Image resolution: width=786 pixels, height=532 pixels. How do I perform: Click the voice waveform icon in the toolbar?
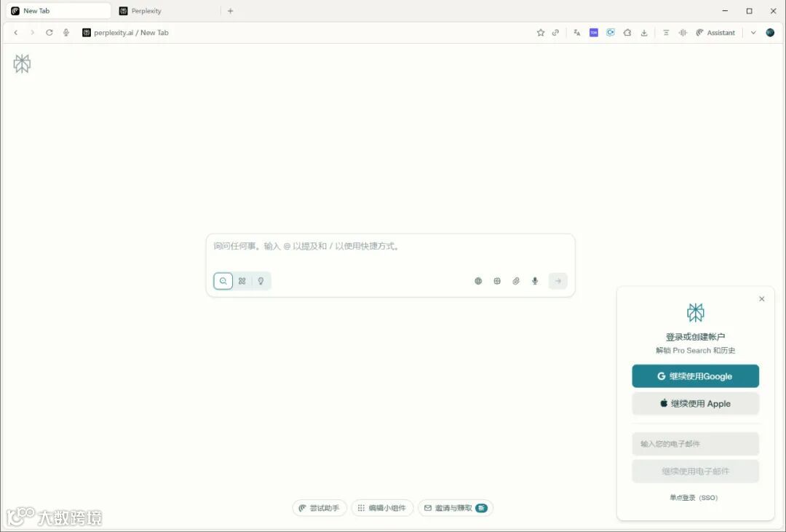[x=683, y=33]
